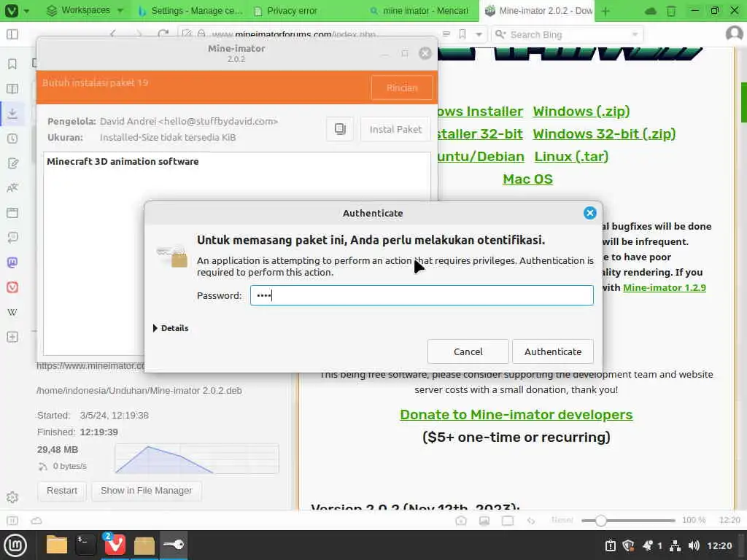This screenshot has height=560, width=747.
Task: Click Rincian in the orange banner
Action: [402, 87]
